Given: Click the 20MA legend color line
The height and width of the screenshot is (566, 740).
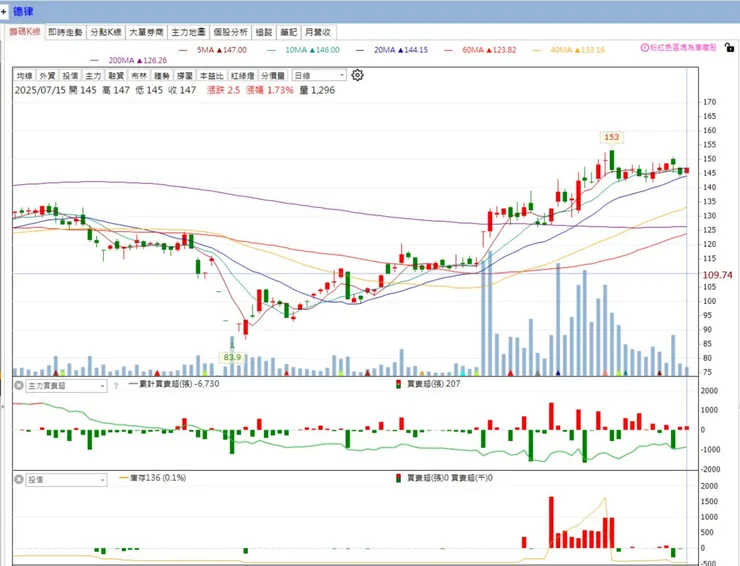Looking at the screenshot, I should click(360, 50).
